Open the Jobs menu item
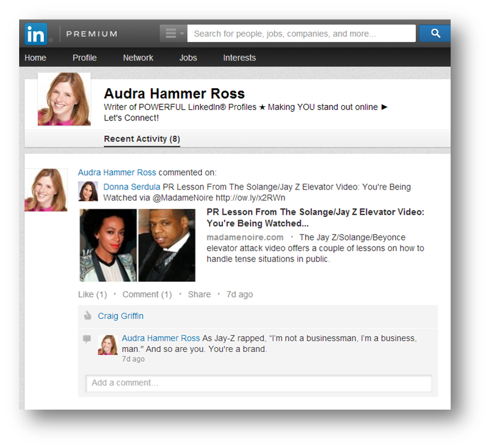The width and height of the screenshot is (489, 448). tap(188, 58)
